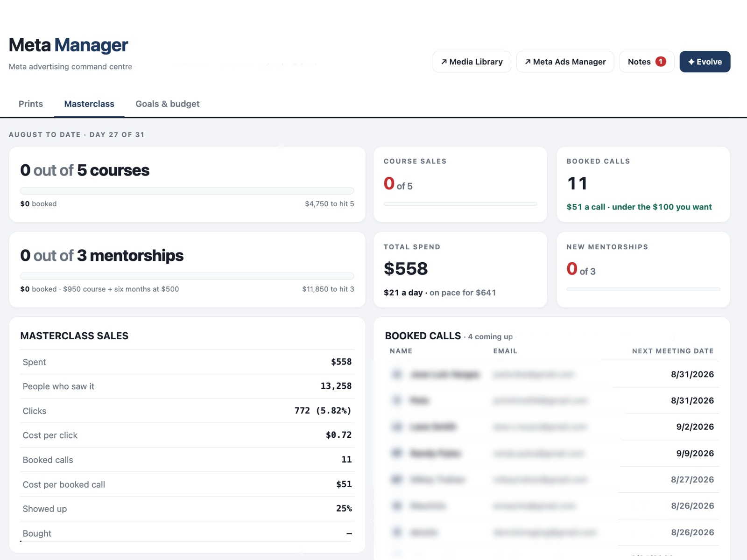
Task: Click the Bought row label
Action: tap(37, 533)
